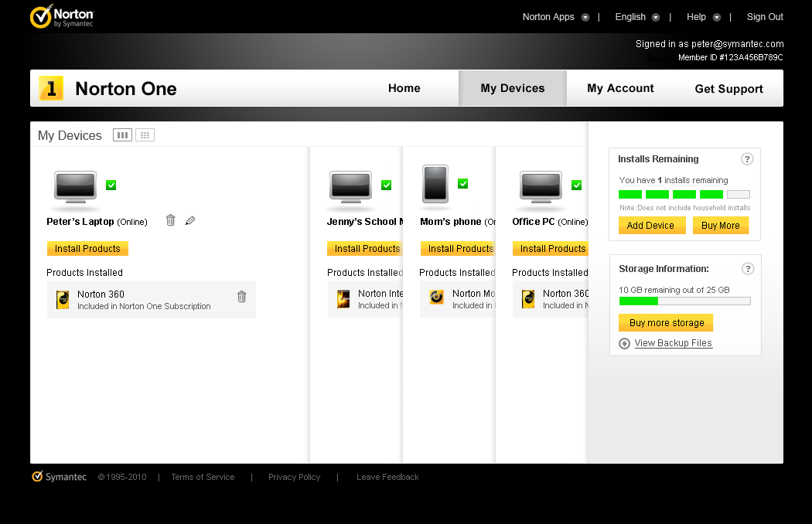Image resolution: width=812 pixels, height=524 pixels.
Task: Click '10 GB remaining out of 25 GB' text
Action: 674,290
